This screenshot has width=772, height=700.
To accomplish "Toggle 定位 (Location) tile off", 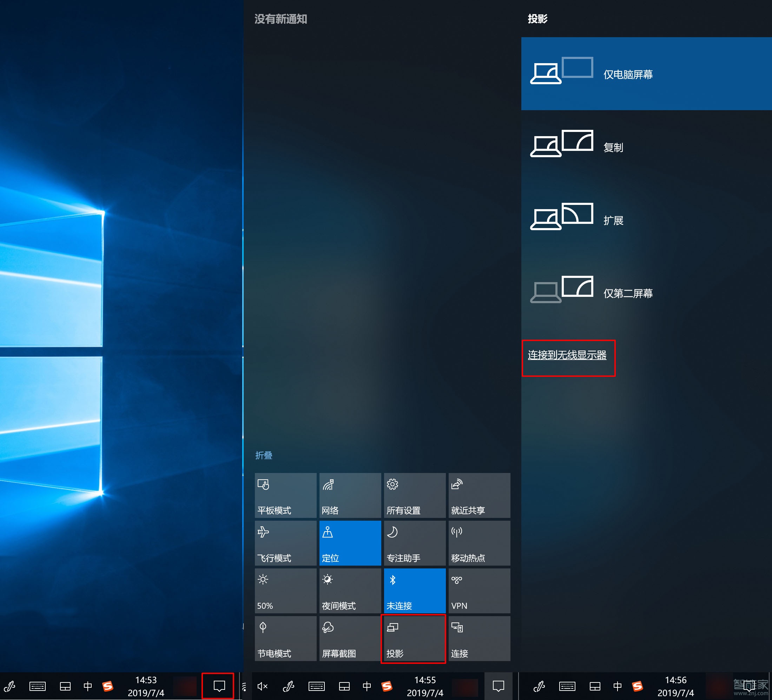I will pyautogui.click(x=350, y=543).
